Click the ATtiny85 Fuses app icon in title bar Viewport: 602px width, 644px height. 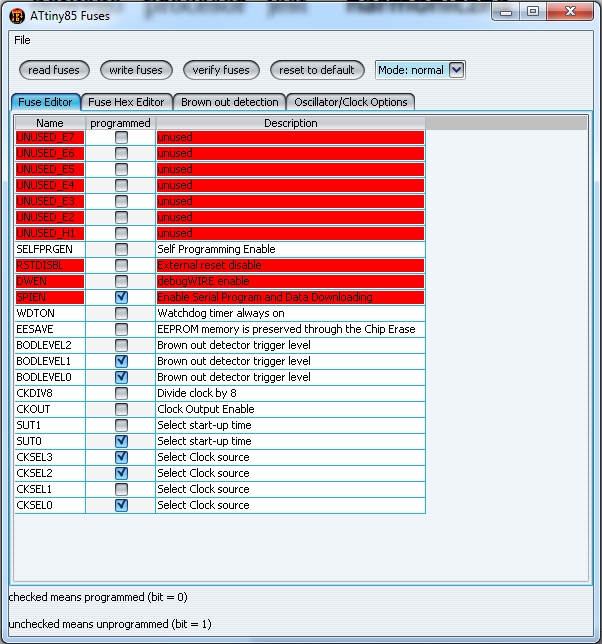(x=17, y=16)
